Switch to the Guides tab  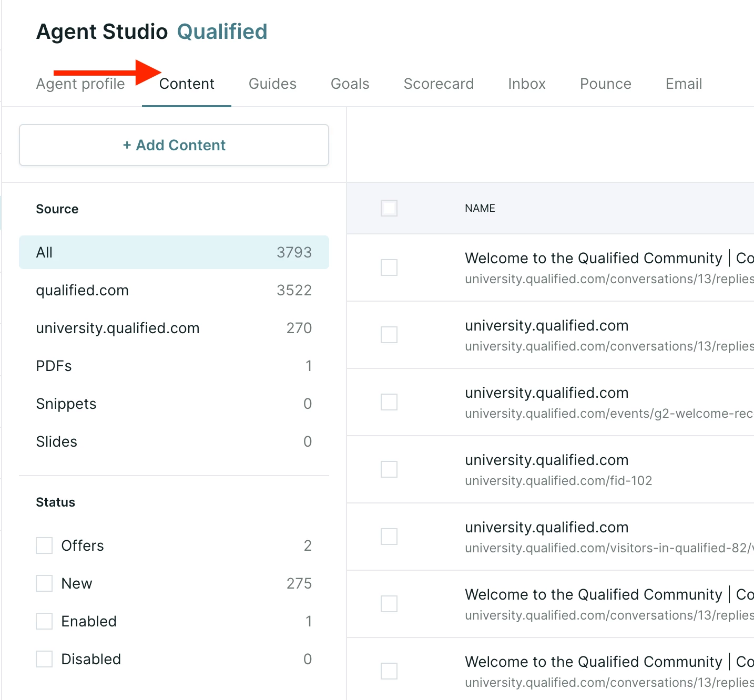272,84
